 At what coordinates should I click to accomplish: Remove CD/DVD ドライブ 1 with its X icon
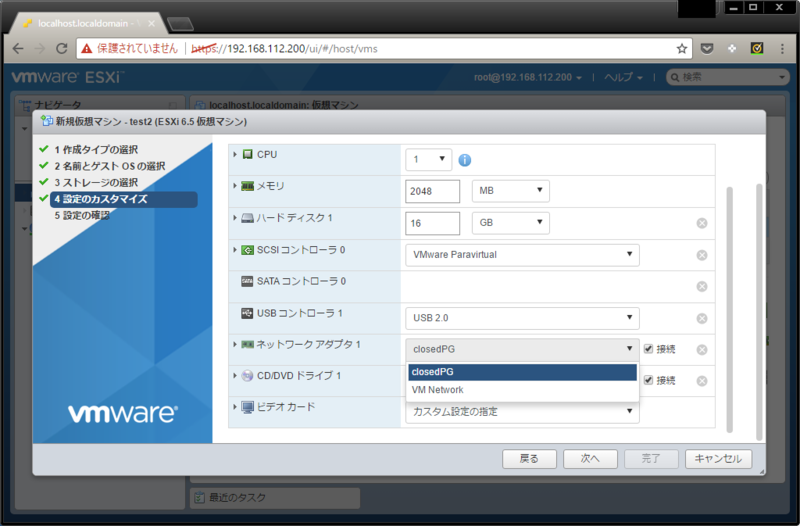tap(702, 381)
